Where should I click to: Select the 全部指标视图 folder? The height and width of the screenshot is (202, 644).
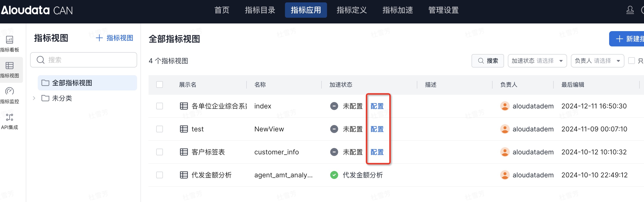tap(72, 83)
